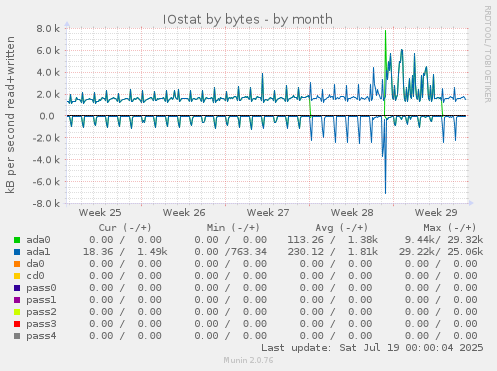
Task: Click the 'Cur (-/+)' column header
Action: [x=125, y=228]
